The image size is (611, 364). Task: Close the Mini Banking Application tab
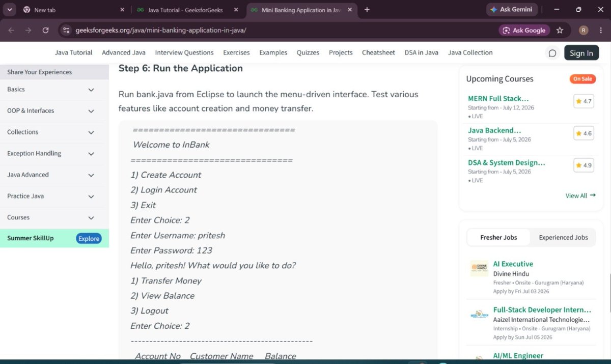(x=351, y=10)
